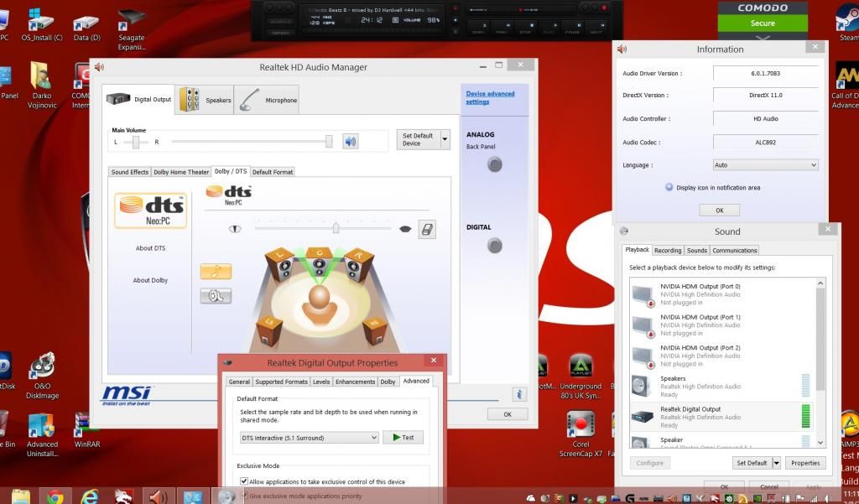Click the main volume slider handle
859x504 pixels.
coord(329,142)
